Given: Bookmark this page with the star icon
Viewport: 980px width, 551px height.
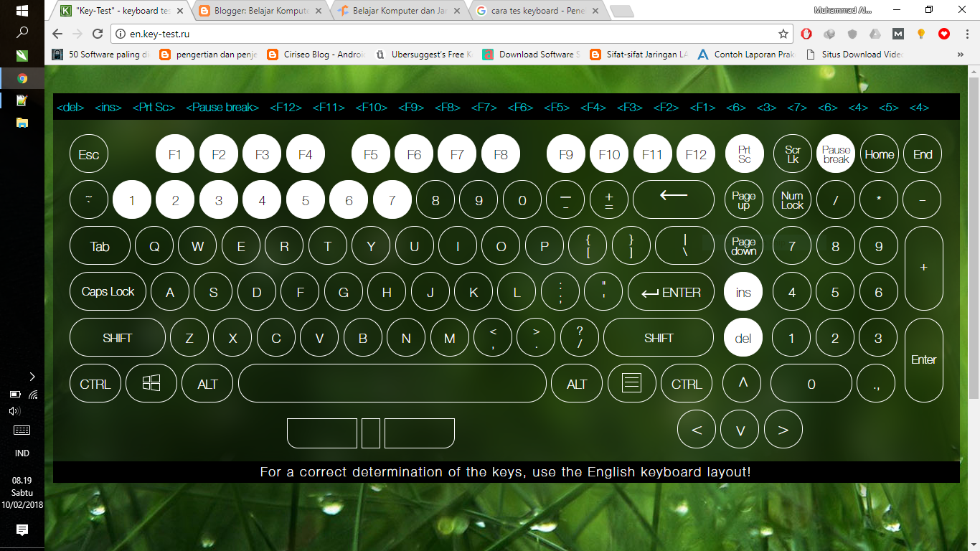Looking at the screenshot, I should (x=783, y=33).
